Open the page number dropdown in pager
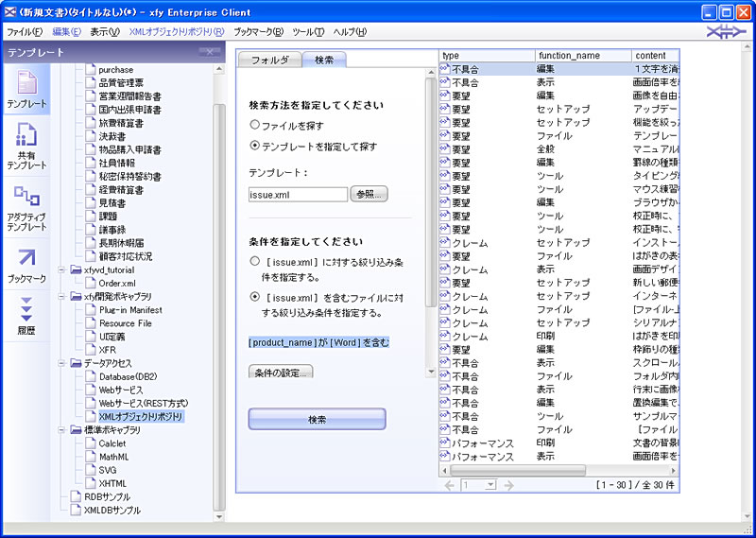The image size is (756, 538). (x=490, y=485)
